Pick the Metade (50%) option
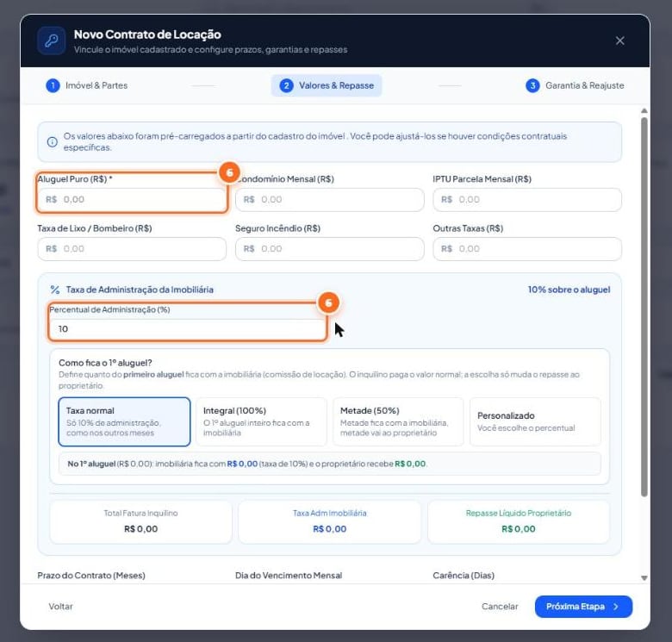The width and height of the screenshot is (672, 642). coord(398,421)
